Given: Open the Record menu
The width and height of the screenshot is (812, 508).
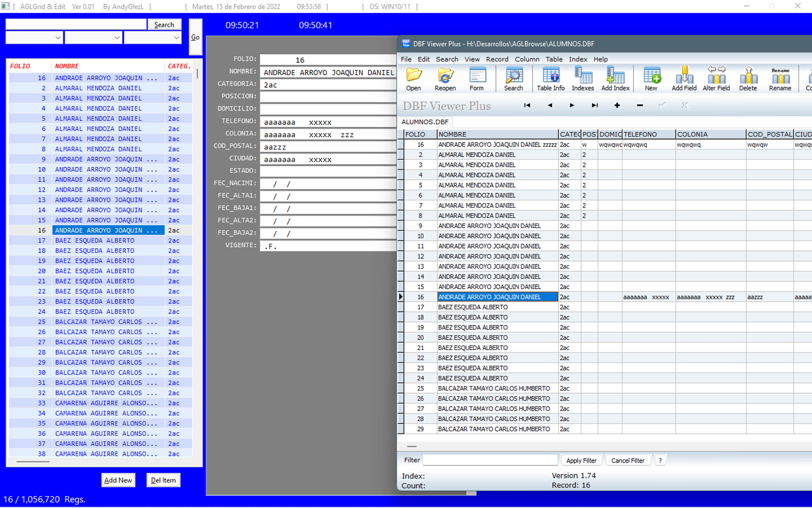Looking at the screenshot, I should click(496, 59).
